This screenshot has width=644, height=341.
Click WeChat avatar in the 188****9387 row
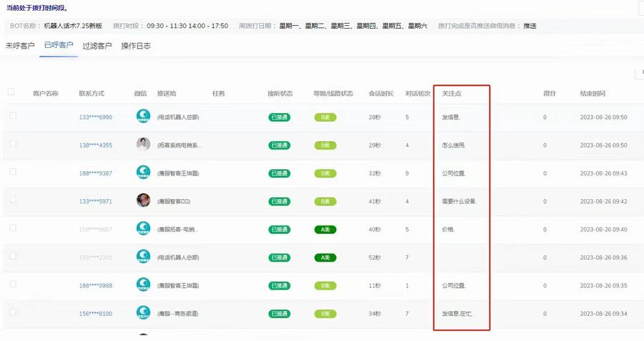click(x=143, y=173)
